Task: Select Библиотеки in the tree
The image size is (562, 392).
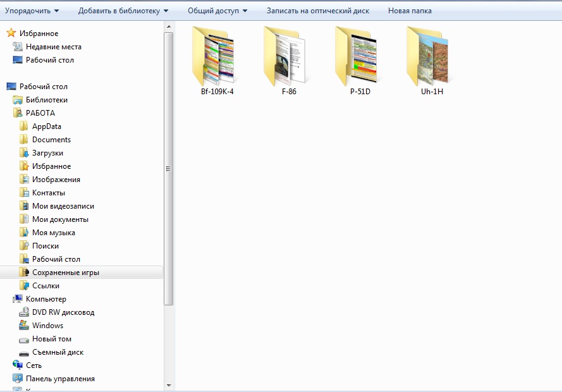Action: click(47, 100)
